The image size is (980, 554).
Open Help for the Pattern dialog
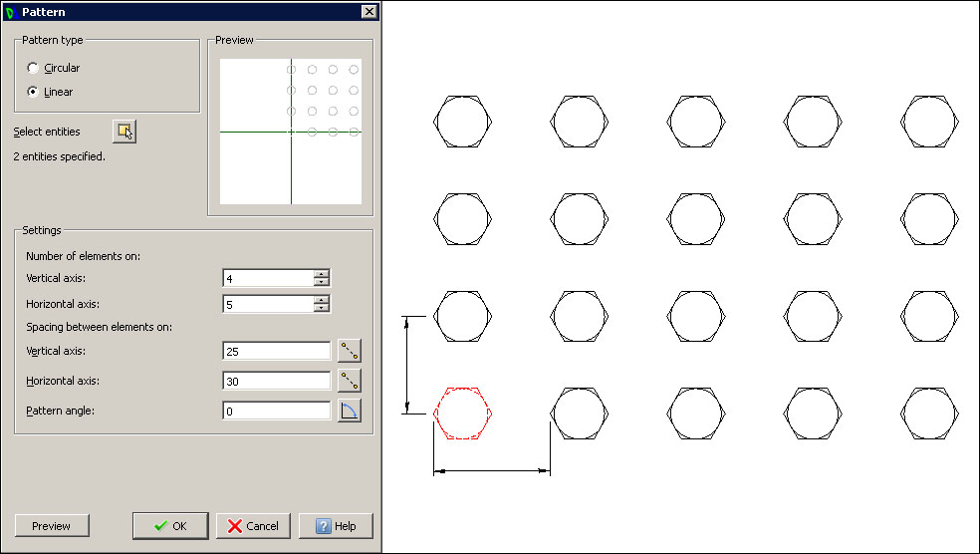coord(336,526)
